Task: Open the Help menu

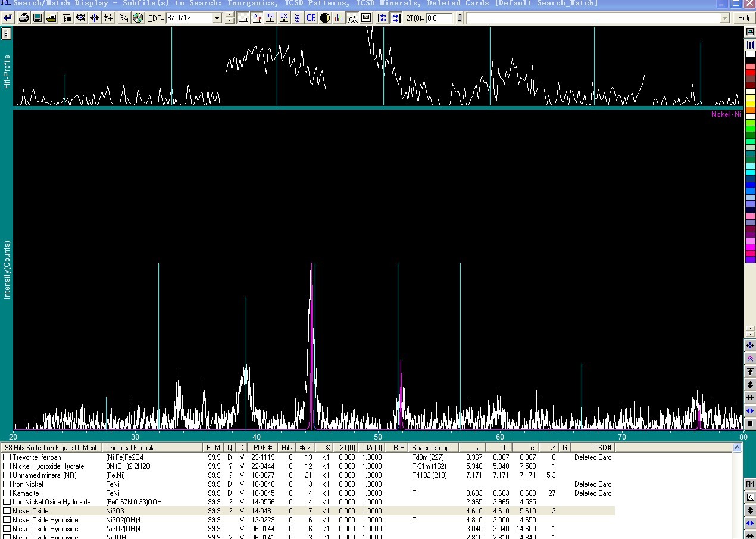Action: 745,18
